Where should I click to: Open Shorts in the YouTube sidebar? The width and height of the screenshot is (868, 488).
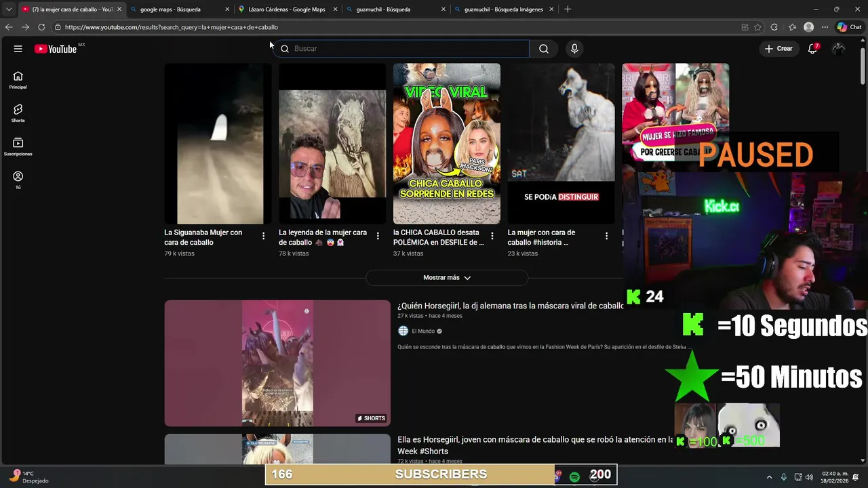[18, 113]
